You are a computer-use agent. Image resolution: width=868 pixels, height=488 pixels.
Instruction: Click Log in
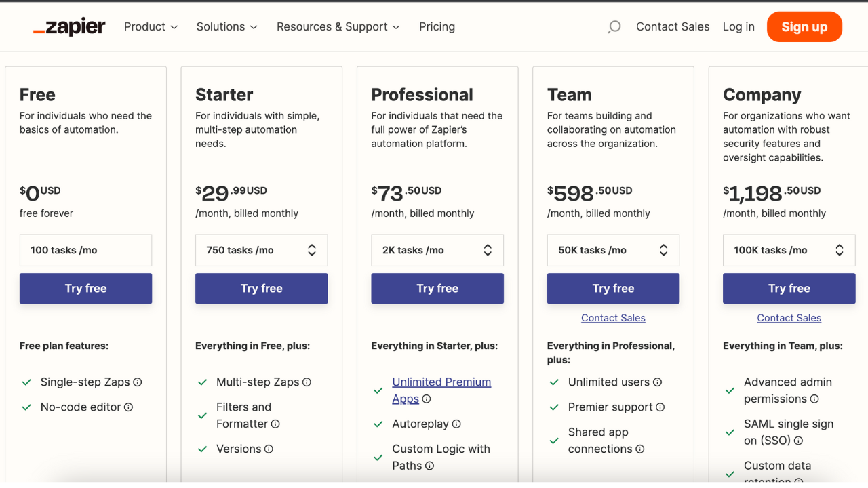click(x=738, y=27)
